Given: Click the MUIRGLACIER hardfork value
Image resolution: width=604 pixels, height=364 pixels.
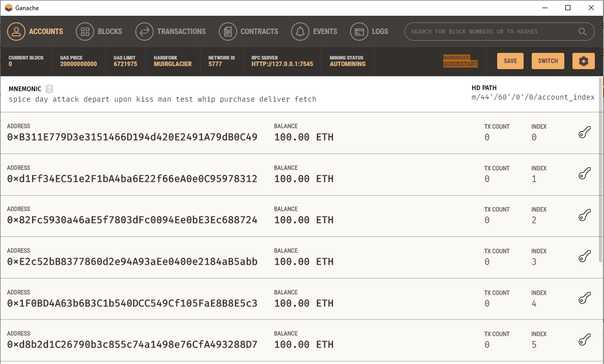Looking at the screenshot, I should (172, 64).
